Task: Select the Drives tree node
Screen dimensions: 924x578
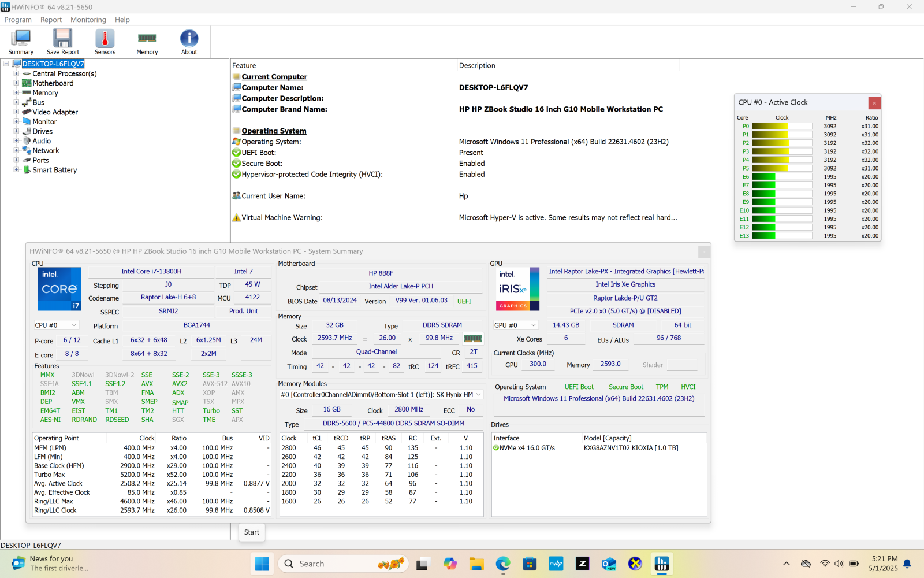Action: point(42,131)
